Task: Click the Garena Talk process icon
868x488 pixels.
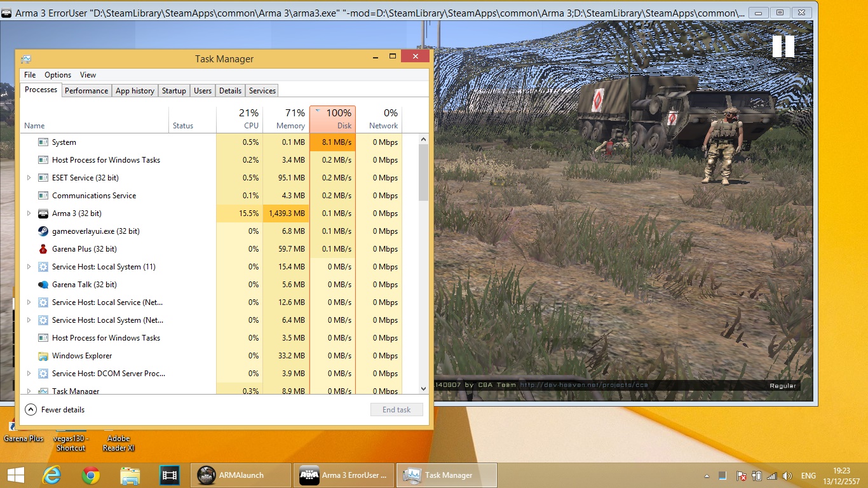Action: [x=43, y=285]
